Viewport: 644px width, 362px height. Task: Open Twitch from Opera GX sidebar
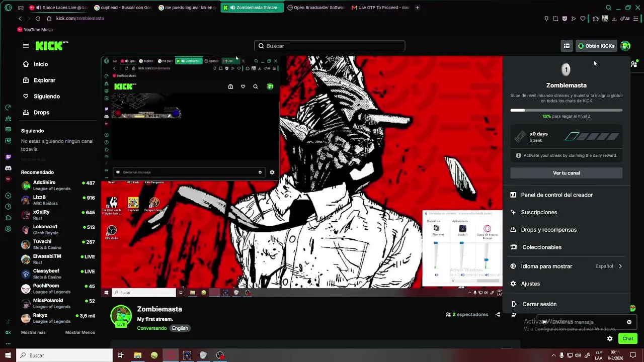[x=8, y=157]
